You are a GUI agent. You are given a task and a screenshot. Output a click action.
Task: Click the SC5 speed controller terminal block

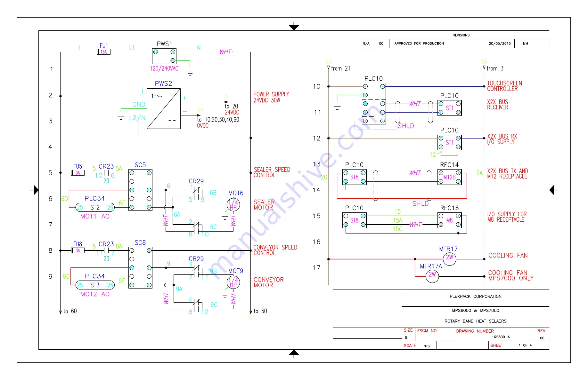[x=140, y=190]
